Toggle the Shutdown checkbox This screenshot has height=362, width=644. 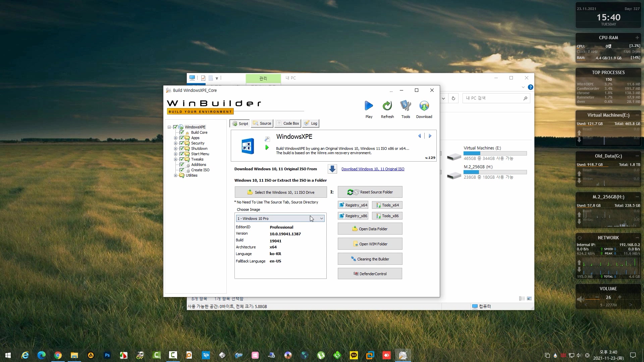coord(182,148)
